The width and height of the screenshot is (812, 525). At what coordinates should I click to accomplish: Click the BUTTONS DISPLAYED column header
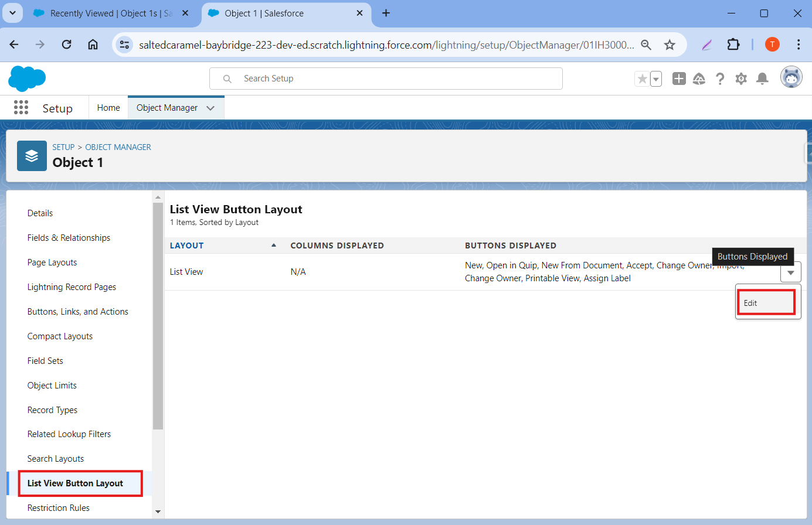511,246
